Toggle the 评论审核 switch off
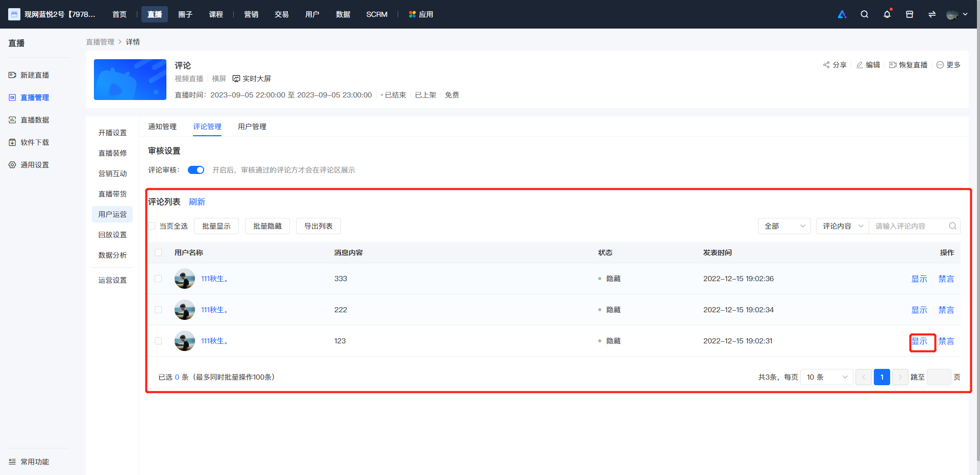Viewport: 980px width, 475px height. 196,170
